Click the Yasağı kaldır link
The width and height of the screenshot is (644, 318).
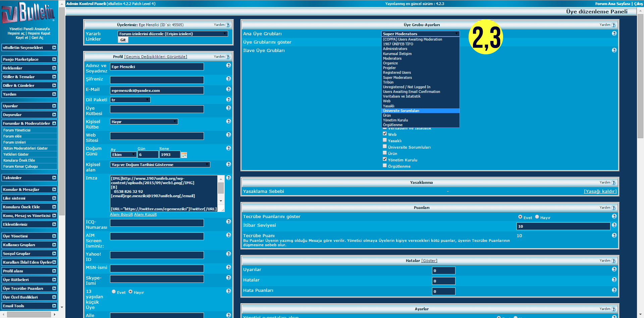coord(600,192)
